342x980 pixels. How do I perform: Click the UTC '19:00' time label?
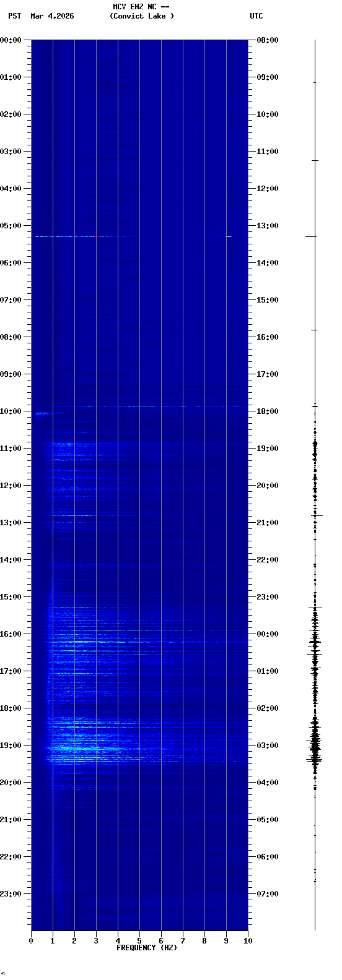click(x=267, y=449)
